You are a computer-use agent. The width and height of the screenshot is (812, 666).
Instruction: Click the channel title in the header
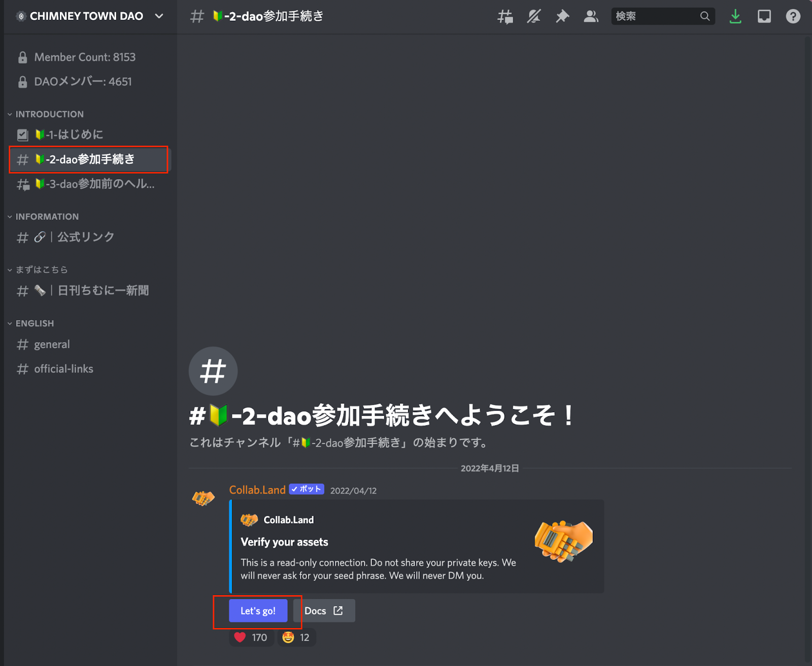(268, 16)
